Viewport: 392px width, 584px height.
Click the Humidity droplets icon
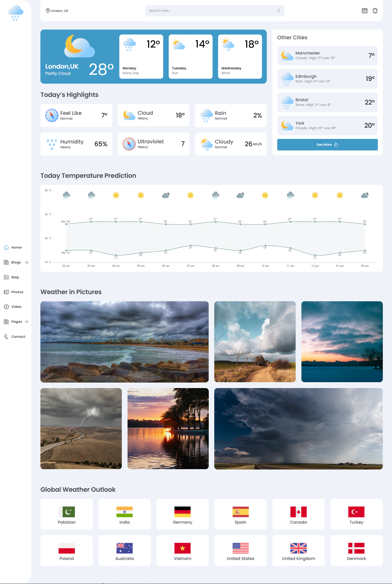pyautogui.click(x=52, y=144)
